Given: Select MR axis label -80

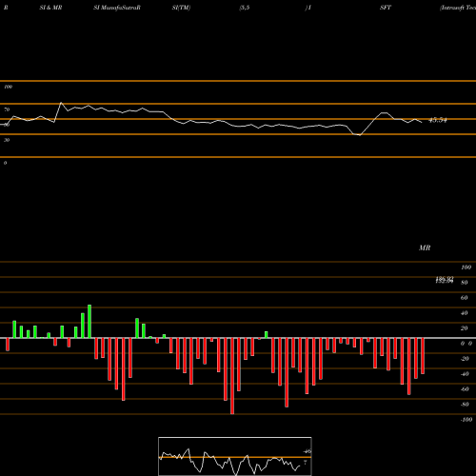Looking at the screenshot, I should (465, 405).
